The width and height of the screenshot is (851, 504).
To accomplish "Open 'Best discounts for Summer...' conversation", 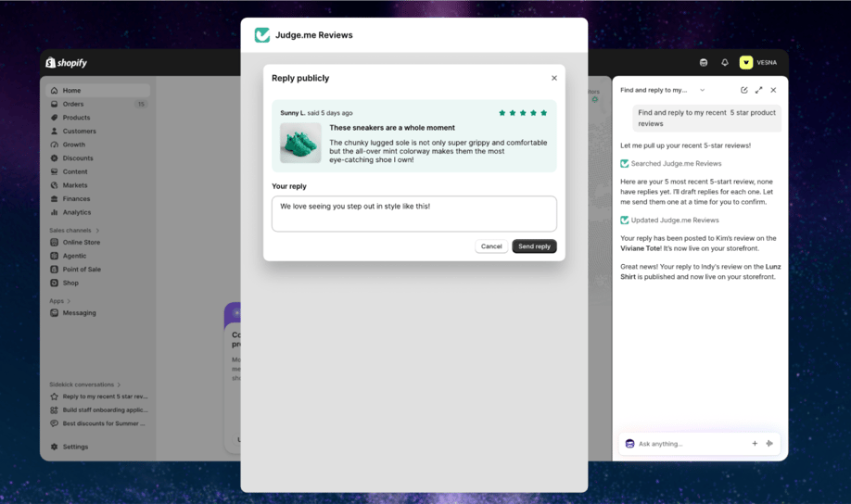I will 98,423.
